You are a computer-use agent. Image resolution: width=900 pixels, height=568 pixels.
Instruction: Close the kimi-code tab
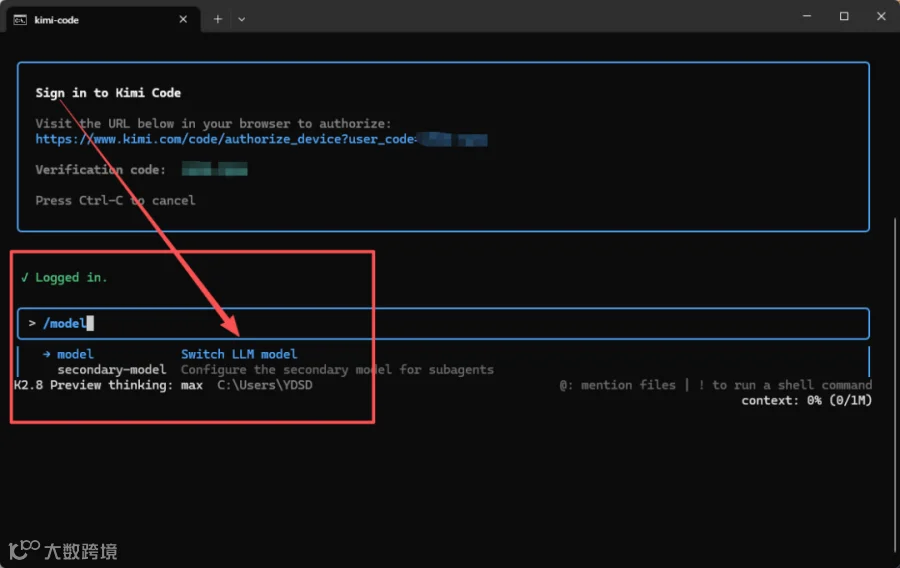pyautogui.click(x=183, y=20)
